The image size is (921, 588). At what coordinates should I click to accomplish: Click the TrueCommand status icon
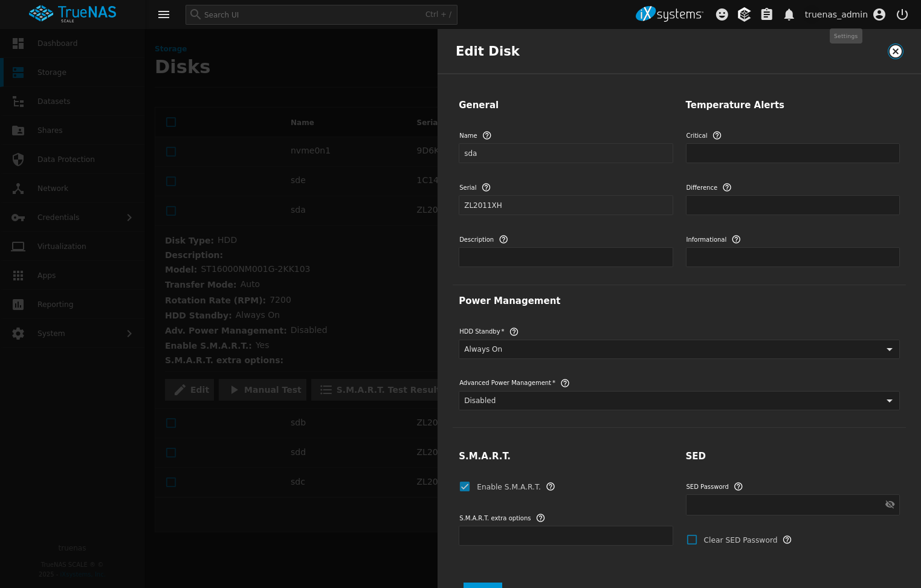pyautogui.click(x=744, y=15)
